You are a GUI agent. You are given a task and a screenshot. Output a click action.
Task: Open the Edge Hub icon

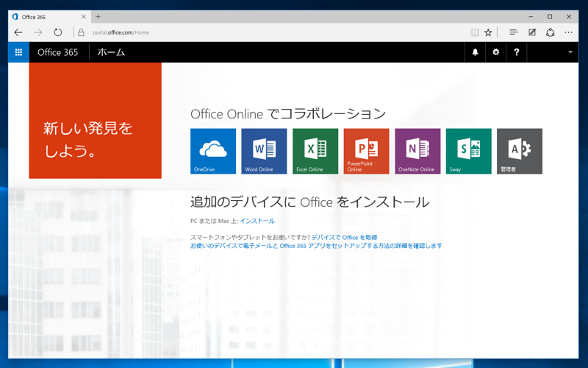(514, 32)
